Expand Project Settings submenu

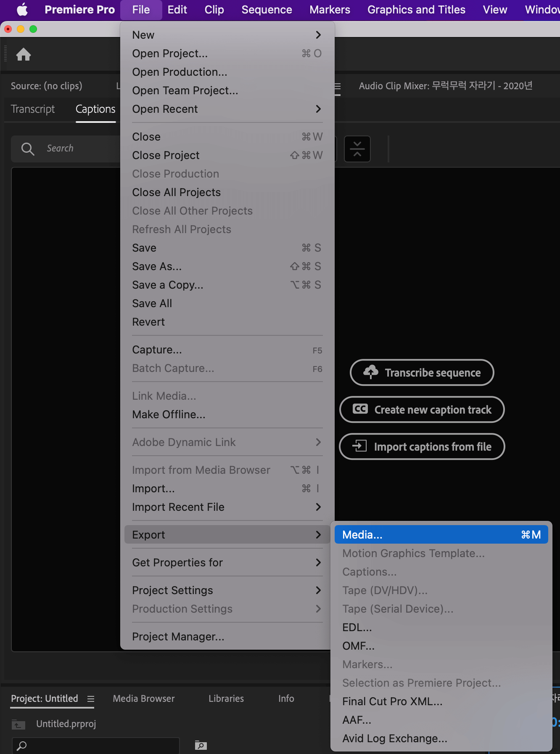(227, 590)
